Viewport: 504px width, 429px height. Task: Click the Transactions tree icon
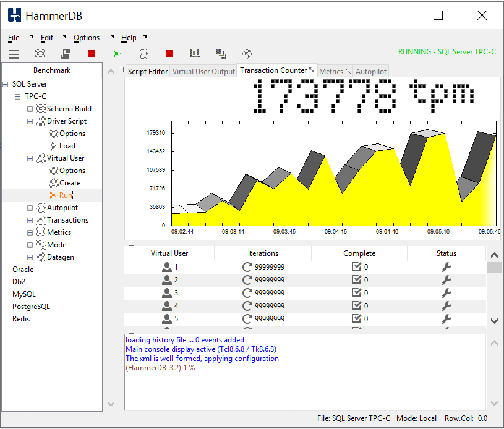[x=41, y=220]
